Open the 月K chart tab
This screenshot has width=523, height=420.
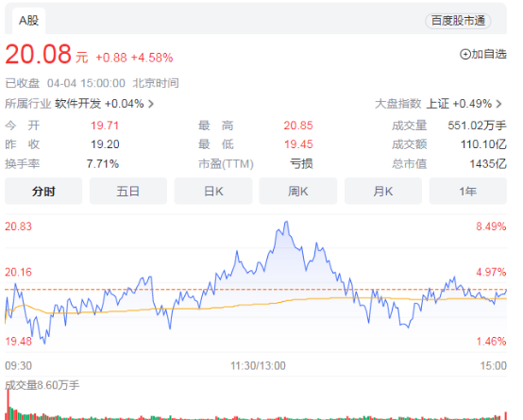pos(383,192)
